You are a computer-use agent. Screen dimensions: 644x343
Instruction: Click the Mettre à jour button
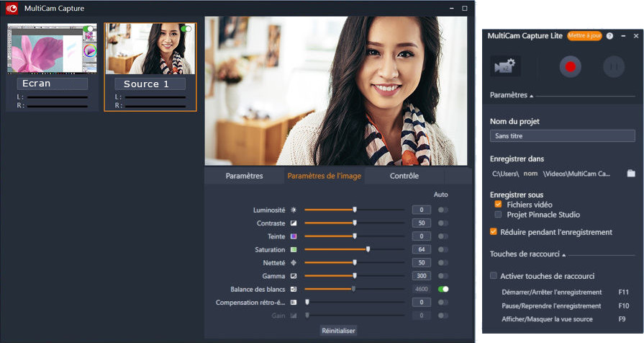[584, 36]
